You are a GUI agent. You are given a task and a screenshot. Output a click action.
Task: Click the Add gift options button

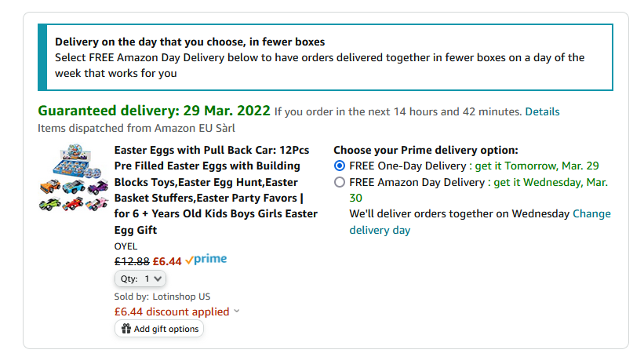159,329
